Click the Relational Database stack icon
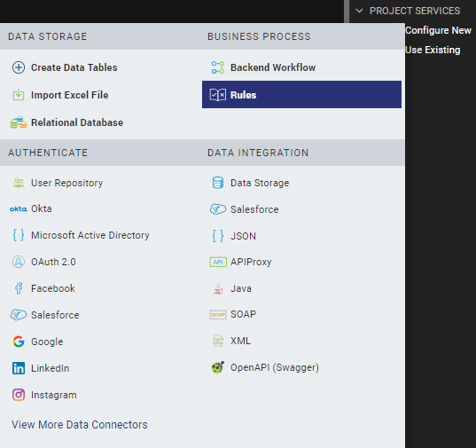This screenshot has width=476, height=448. [x=19, y=122]
